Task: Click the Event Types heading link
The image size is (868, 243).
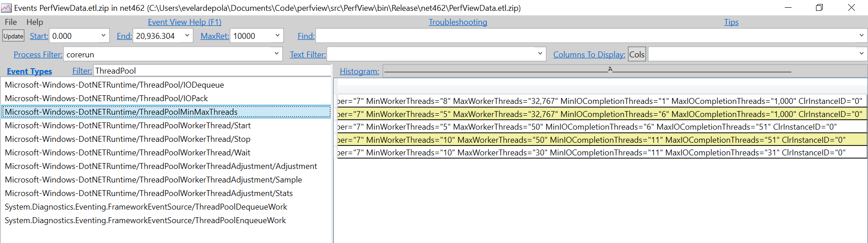Action: [29, 71]
